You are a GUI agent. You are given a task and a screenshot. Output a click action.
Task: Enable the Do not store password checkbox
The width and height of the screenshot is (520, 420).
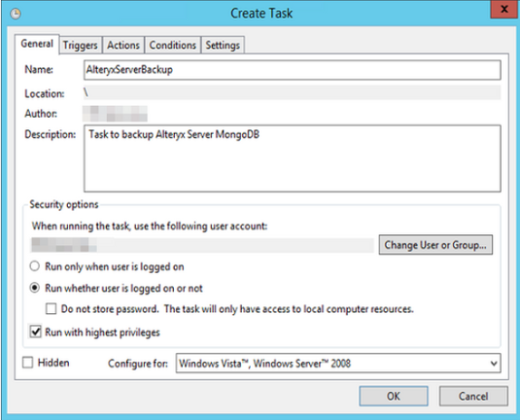click(51, 309)
